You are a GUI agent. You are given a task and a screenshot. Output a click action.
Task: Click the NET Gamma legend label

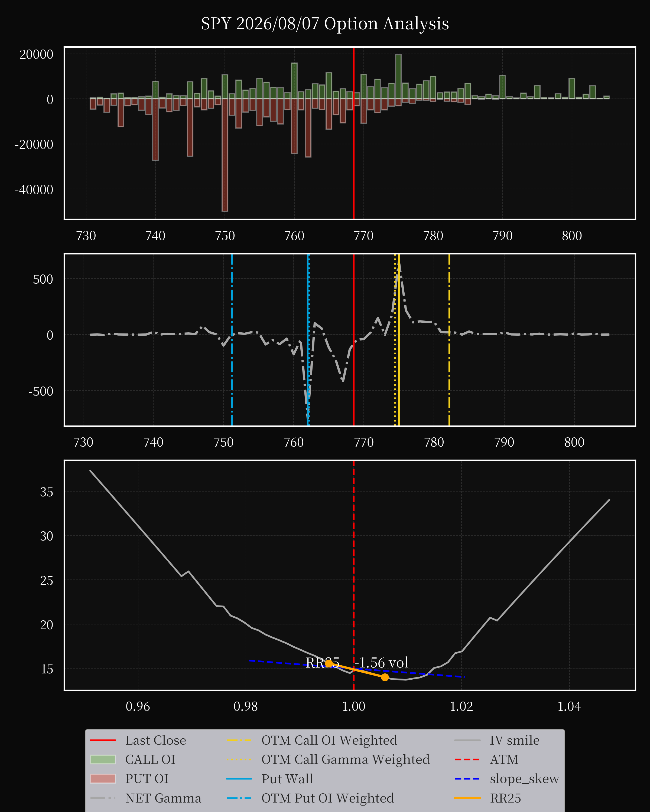[x=163, y=798]
